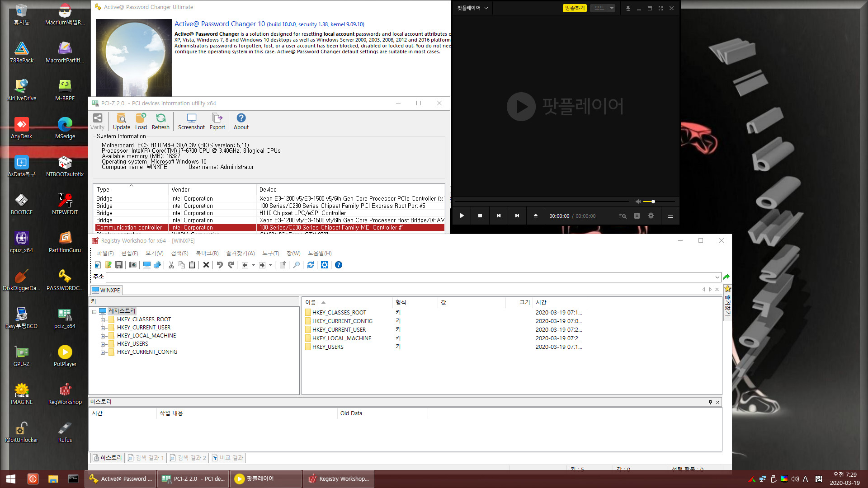
Task: Expand HKEY_LOCAL_MACHINE in the tree
Action: 103,336
